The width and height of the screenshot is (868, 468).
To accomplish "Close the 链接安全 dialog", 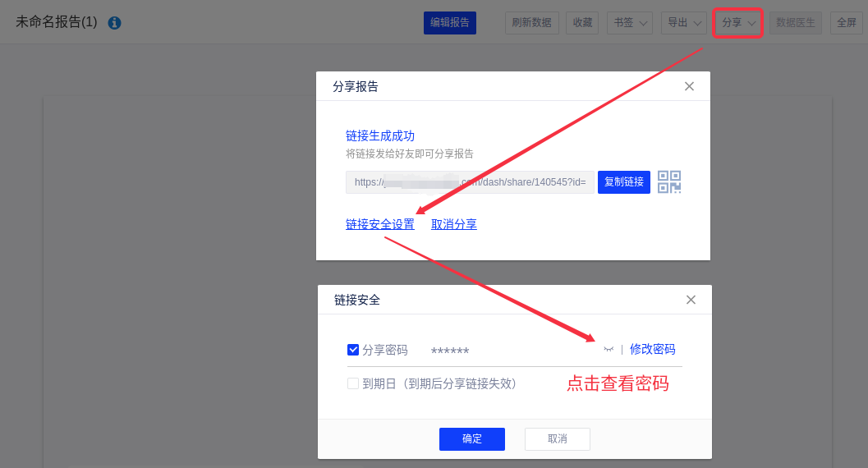I will coord(691,300).
